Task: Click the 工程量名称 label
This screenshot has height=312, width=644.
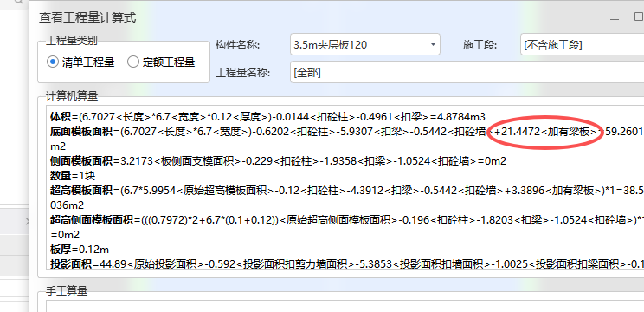Action: (x=242, y=73)
